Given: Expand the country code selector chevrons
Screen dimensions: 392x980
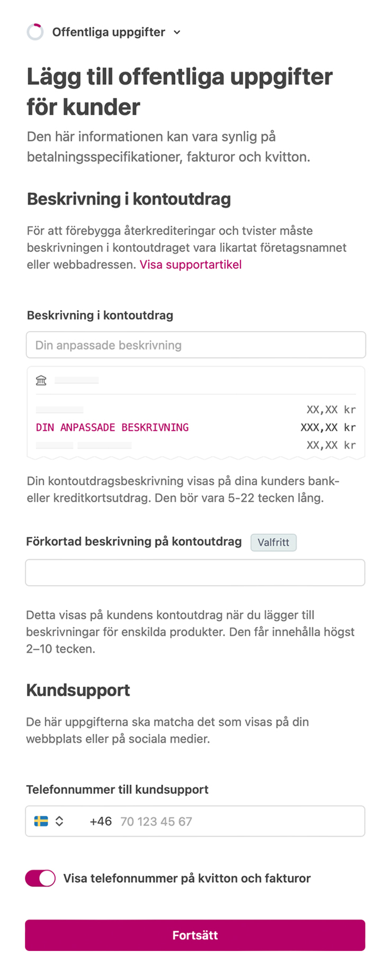Looking at the screenshot, I should coord(59,821).
